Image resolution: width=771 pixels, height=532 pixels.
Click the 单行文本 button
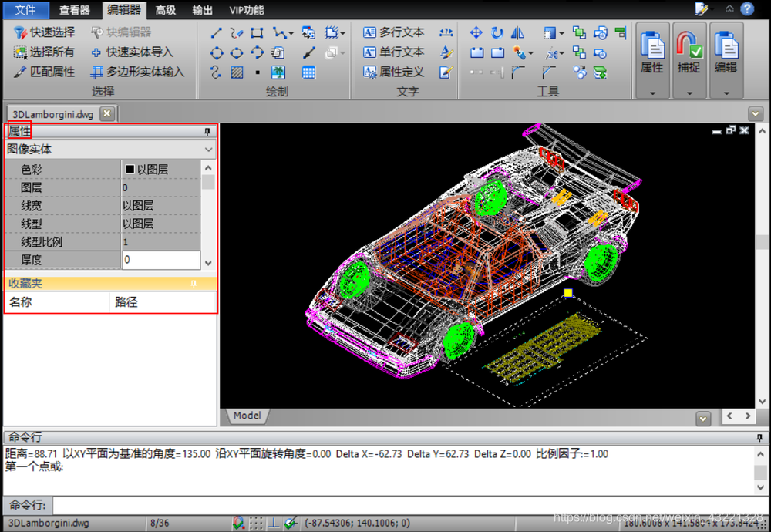click(x=393, y=52)
